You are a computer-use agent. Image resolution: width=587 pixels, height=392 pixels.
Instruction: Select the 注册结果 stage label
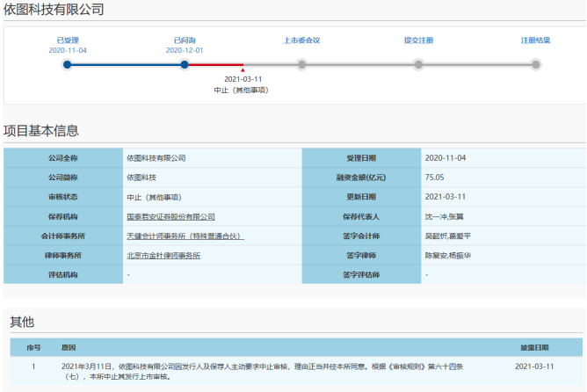[x=536, y=40]
